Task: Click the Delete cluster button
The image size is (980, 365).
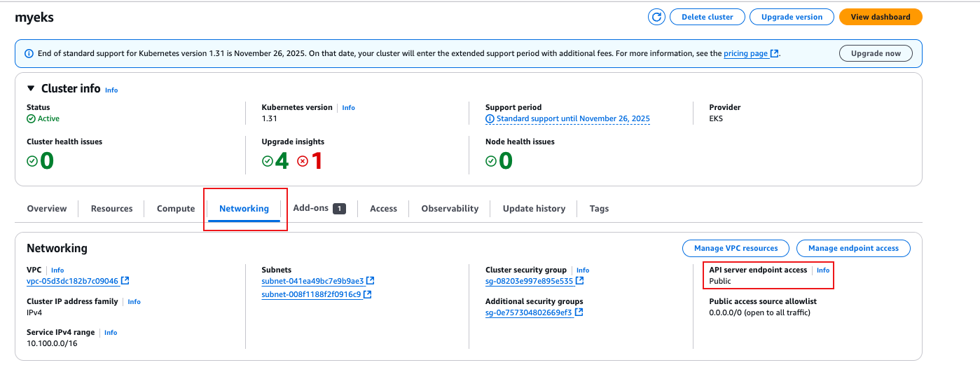Action: pos(707,17)
